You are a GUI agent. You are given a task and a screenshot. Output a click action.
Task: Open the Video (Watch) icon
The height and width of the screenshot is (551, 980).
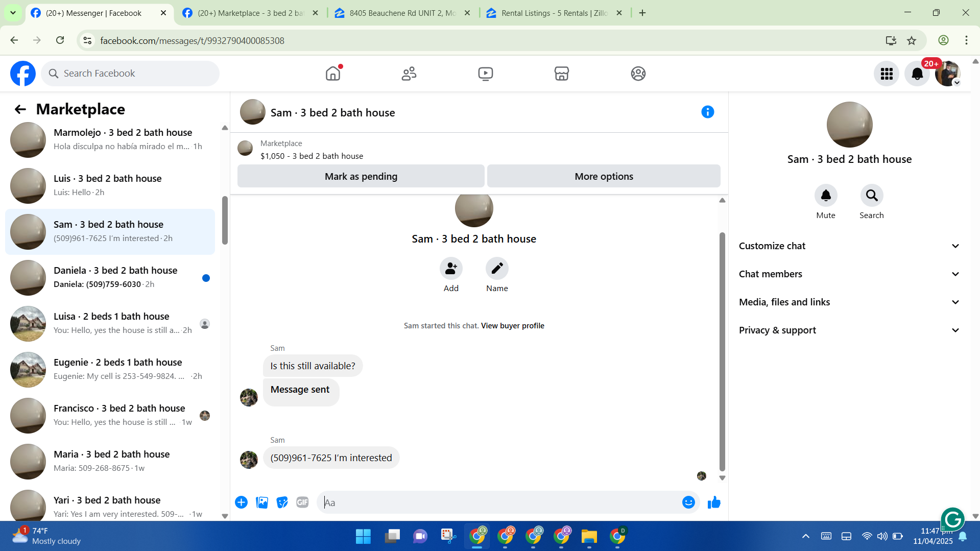coord(486,74)
